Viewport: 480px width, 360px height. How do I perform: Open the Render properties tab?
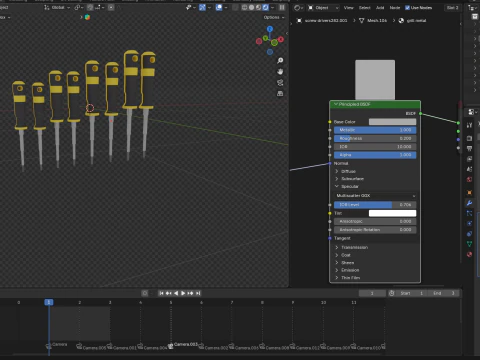(469, 138)
